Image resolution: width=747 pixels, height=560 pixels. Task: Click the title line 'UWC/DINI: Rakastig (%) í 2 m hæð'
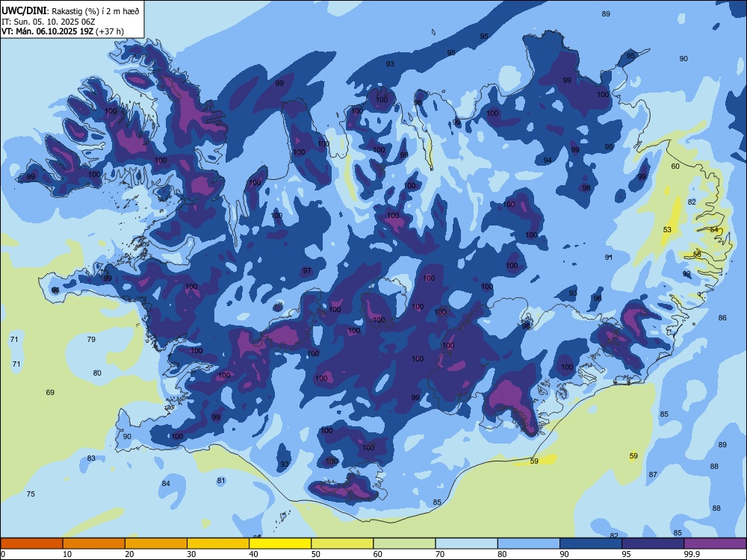click(x=70, y=11)
